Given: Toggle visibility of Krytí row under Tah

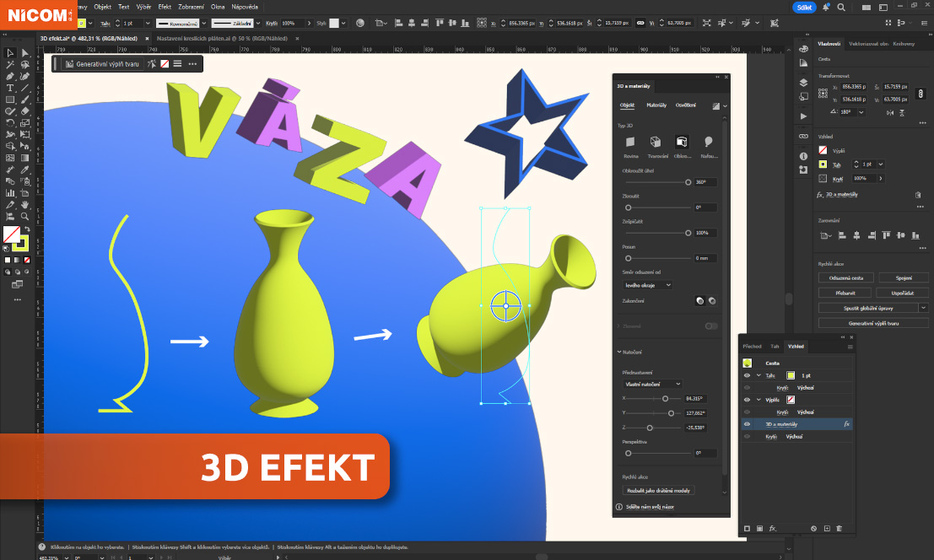Looking at the screenshot, I should [x=747, y=387].
